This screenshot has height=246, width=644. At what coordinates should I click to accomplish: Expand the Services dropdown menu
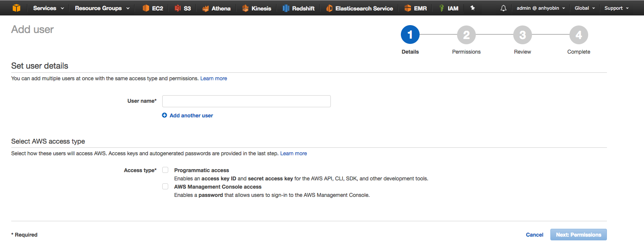pyautogui.click(x=48, y=8)
